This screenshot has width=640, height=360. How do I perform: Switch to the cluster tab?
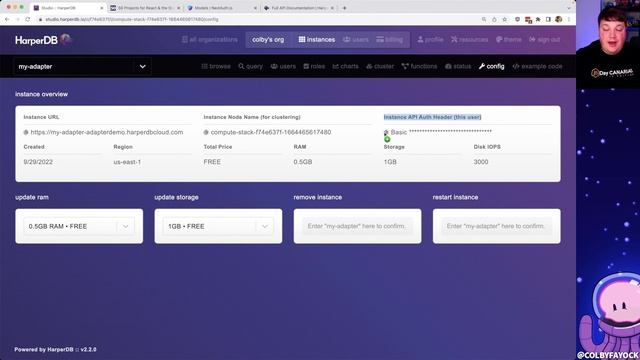tap(380, 66)
